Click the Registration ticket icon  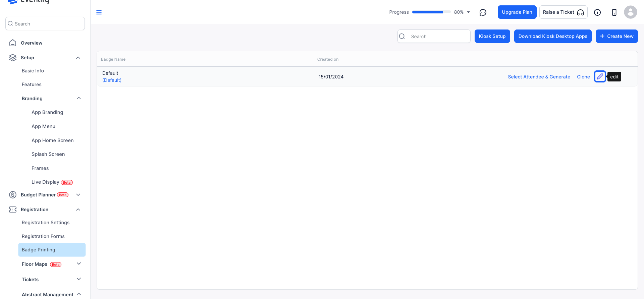pyautogui.click(x=13, y=210)
